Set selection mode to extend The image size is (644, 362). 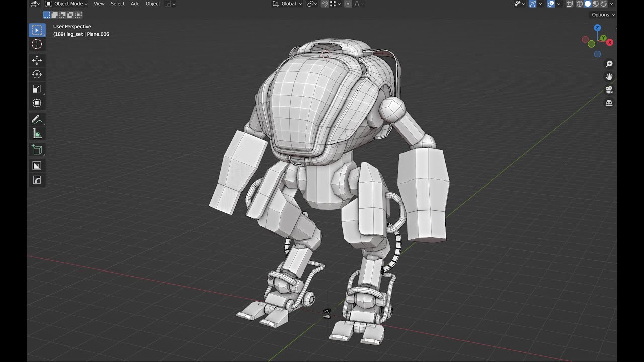point(55,15)
